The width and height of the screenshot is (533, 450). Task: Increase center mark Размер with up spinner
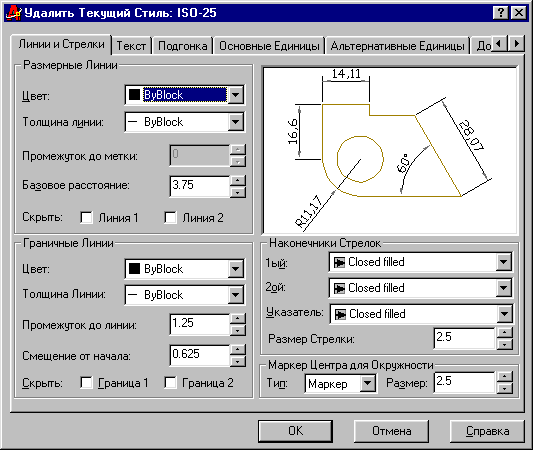click(x=505, y=377)
